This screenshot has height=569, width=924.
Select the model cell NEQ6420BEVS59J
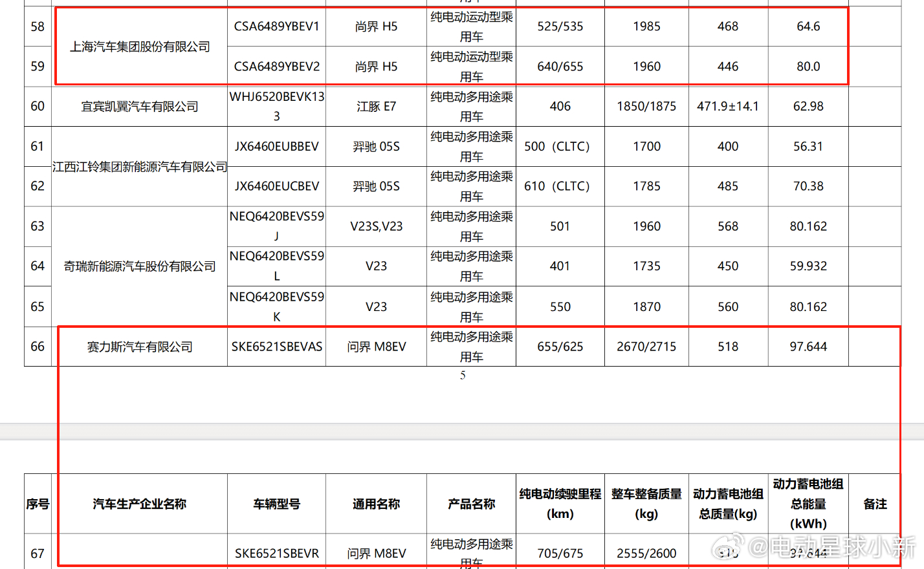[276, 226]
